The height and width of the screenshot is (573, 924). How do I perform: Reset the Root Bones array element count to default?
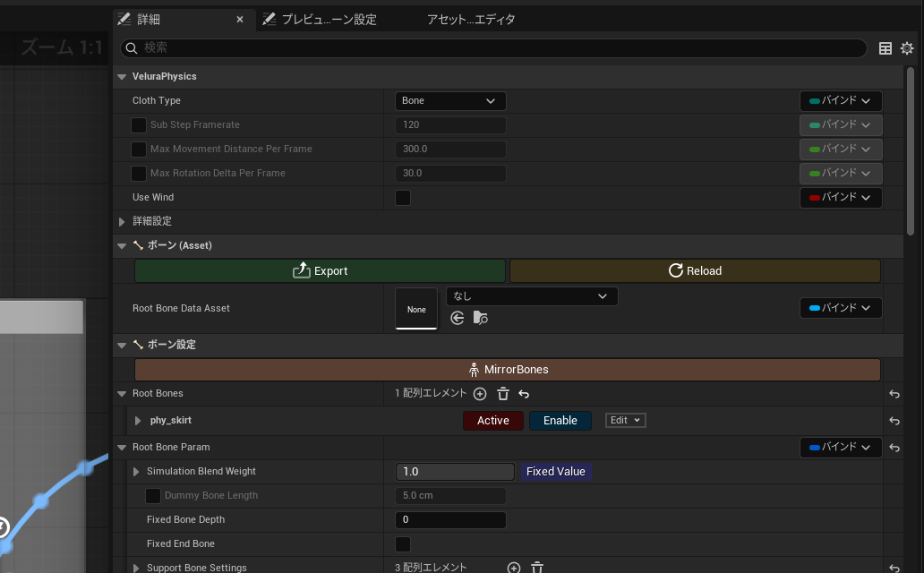(524, 394)
